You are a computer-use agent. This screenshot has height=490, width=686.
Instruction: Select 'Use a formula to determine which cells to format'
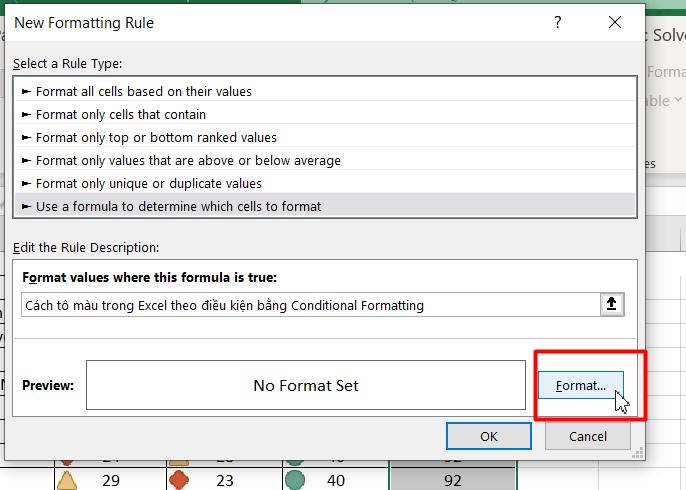pos(325,206)
